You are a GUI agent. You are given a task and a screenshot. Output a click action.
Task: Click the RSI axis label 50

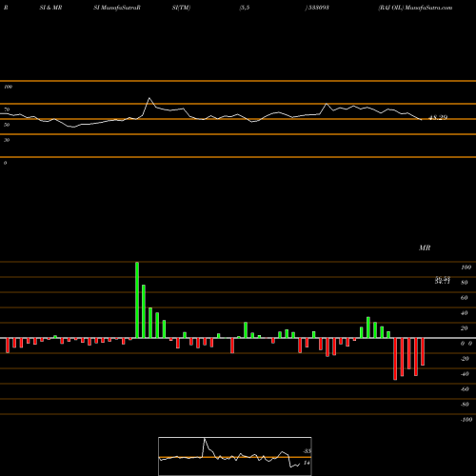(7, 125)
